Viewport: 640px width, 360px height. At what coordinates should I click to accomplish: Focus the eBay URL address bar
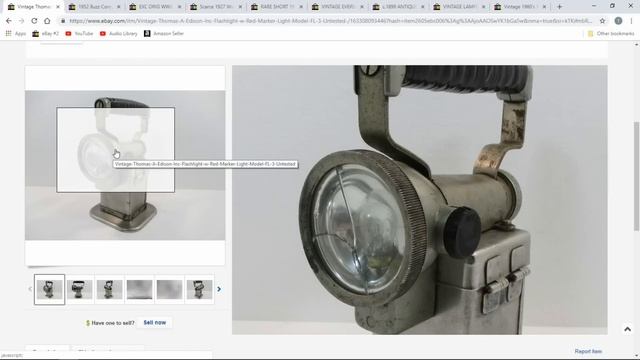331,21
